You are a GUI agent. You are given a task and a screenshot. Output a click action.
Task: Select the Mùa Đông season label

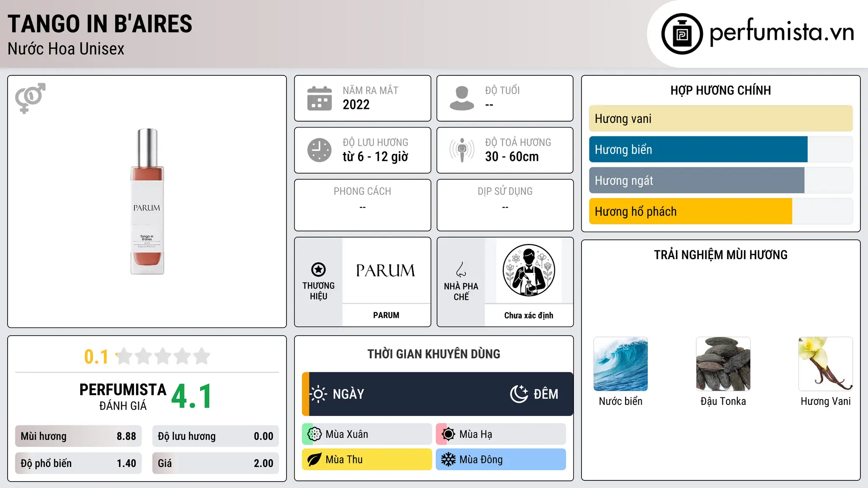click(481, 460)
